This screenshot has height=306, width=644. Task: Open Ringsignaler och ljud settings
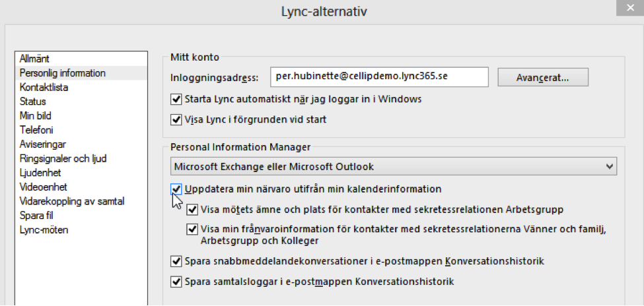[x=63, y=158]
